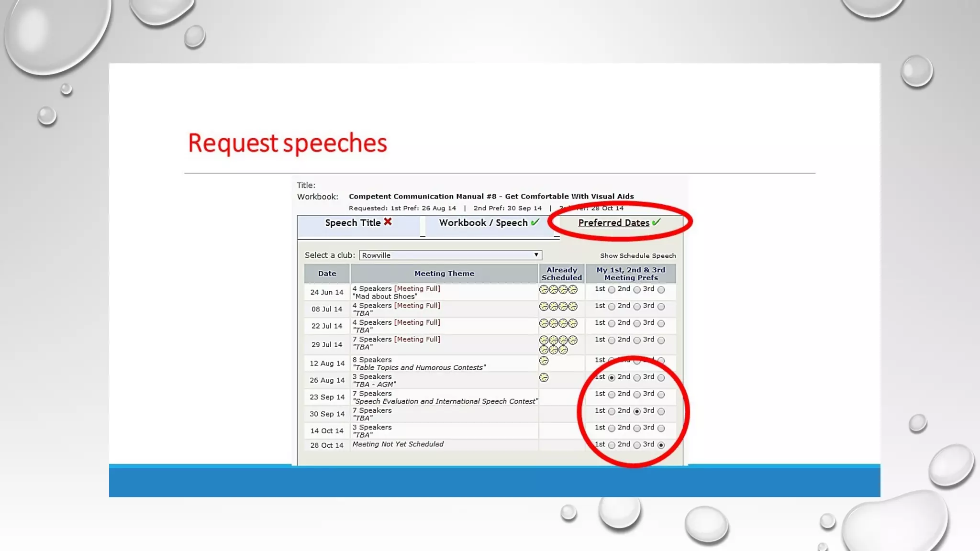
Task: Click the red X beside Speech Title
Action: pos(388,222)
